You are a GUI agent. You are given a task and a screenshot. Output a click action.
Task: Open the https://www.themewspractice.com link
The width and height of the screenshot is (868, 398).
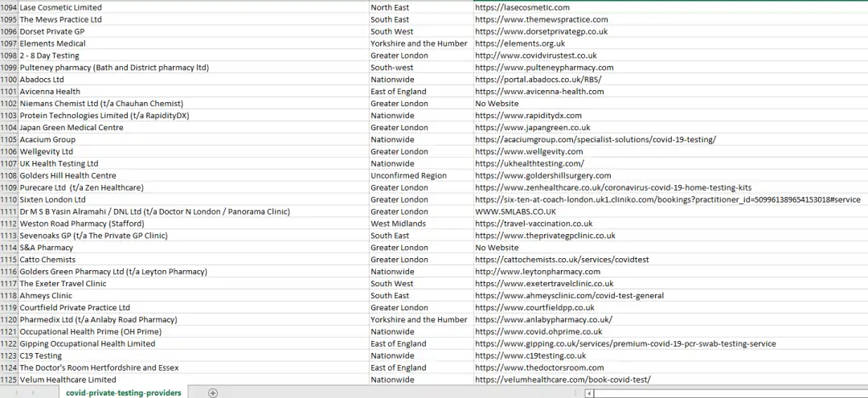coord(542,19)
